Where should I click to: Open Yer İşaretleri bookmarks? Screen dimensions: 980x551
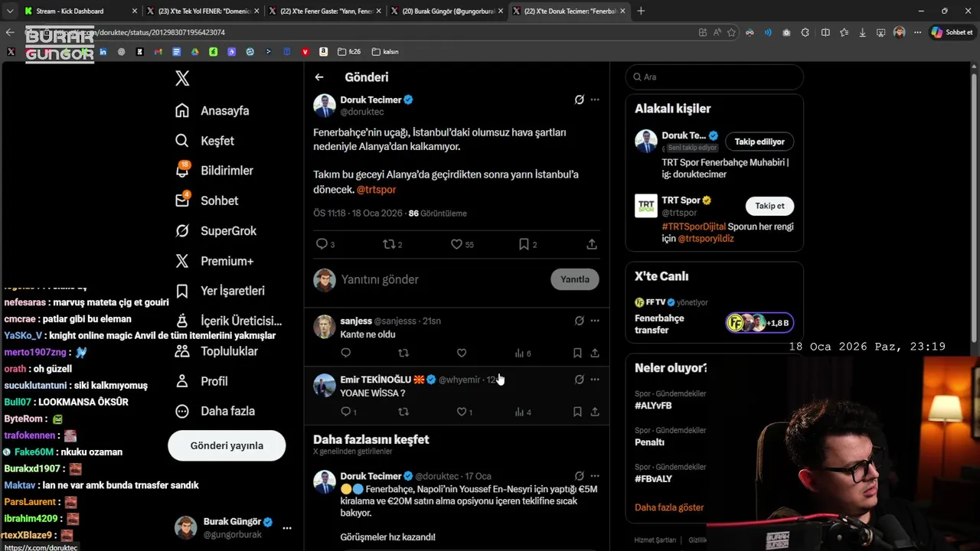click(220, 291)
